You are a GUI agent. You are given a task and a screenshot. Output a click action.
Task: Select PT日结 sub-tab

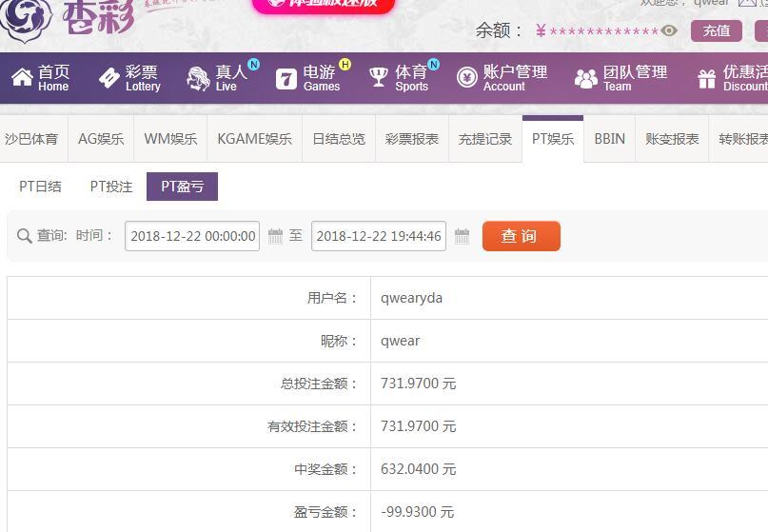(x=40, y=187)
